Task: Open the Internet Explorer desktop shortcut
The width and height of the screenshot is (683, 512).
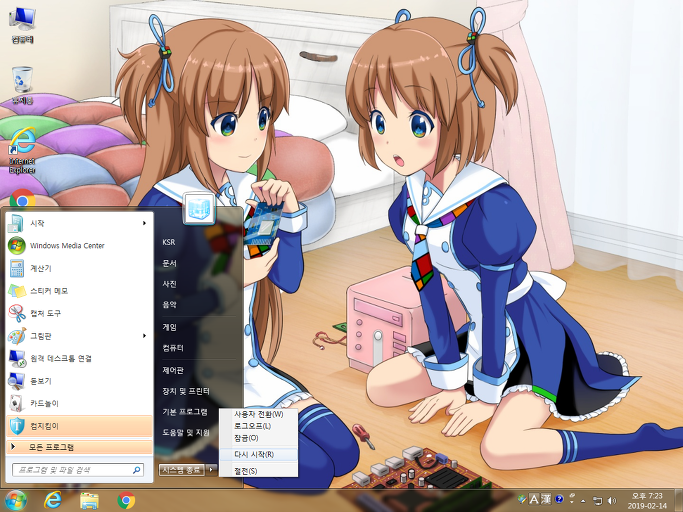Action: 22,150
